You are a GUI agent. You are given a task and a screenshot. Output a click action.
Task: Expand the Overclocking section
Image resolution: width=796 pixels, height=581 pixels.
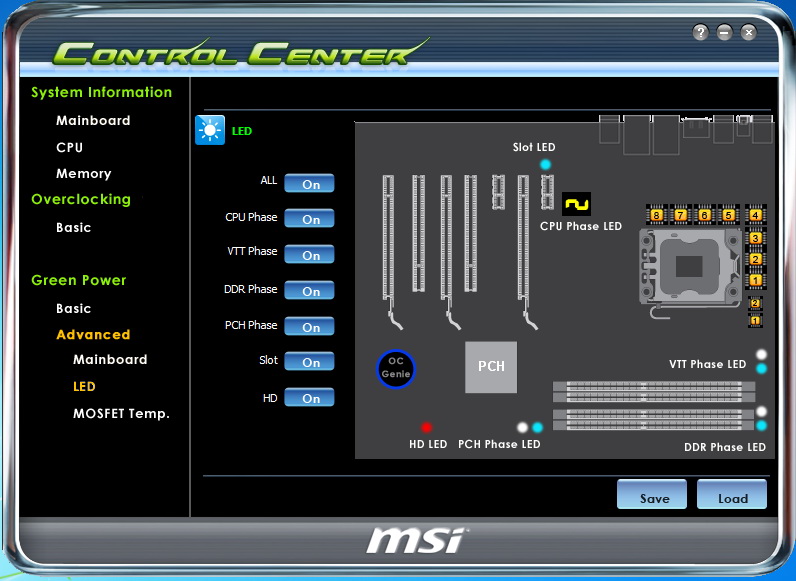point(81,199)
